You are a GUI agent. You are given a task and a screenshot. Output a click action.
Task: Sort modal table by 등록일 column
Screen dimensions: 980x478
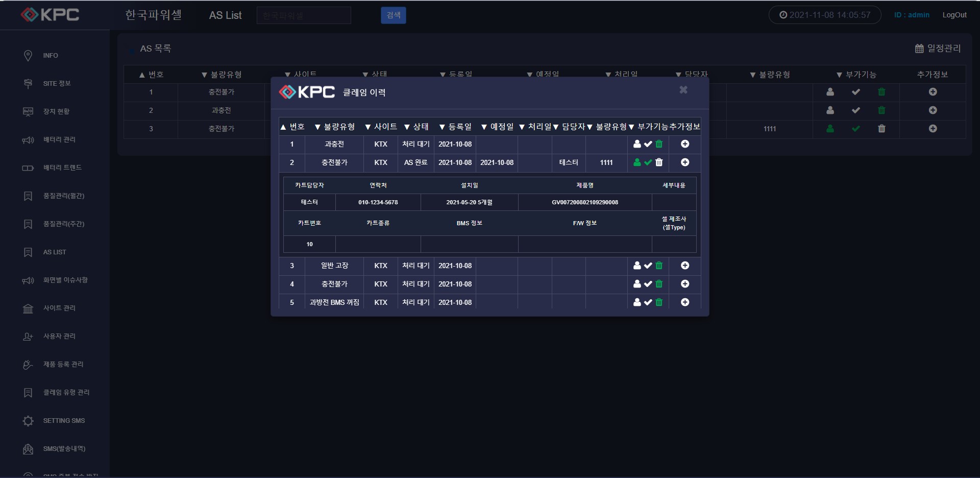pos(455,127)
